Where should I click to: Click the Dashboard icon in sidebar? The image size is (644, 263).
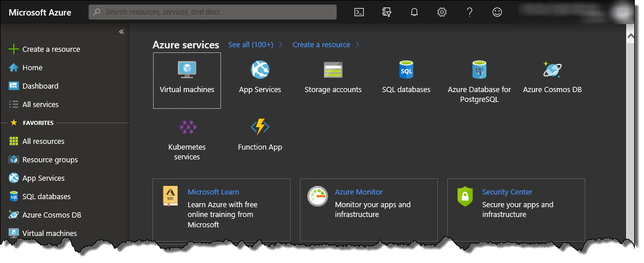pyautogui.click(x=14, y=86)
